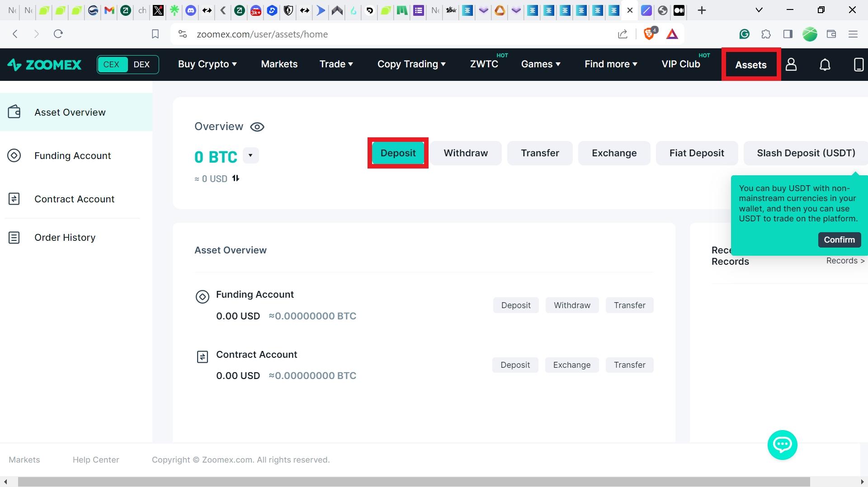This screenshot has width=868, height=487.
Task: Expand the Copy Trading menu
Action: [x=412, y=64]
